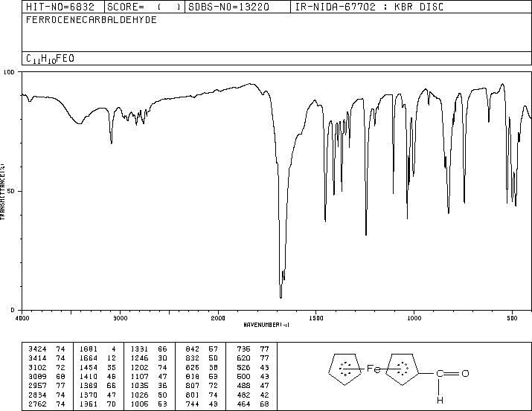Select the 3089 peak table entry
Viewport: 532px width, 411px height.
(47, 376)
